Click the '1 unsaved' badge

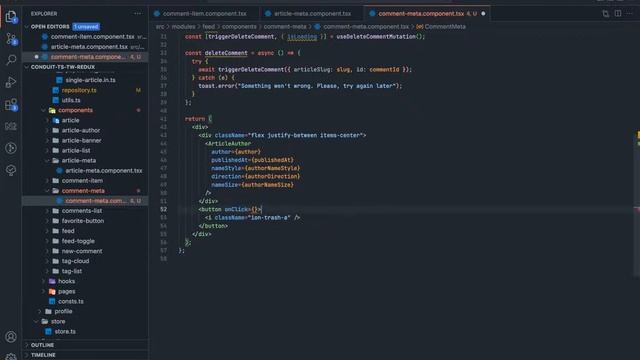pyautogui.click(x=86, y=27)
